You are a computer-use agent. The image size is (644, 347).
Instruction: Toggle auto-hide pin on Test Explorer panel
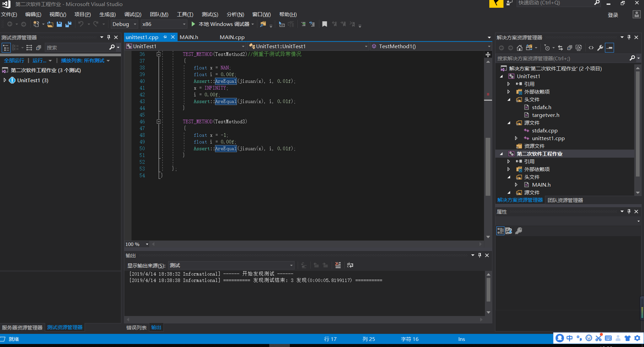109,37
